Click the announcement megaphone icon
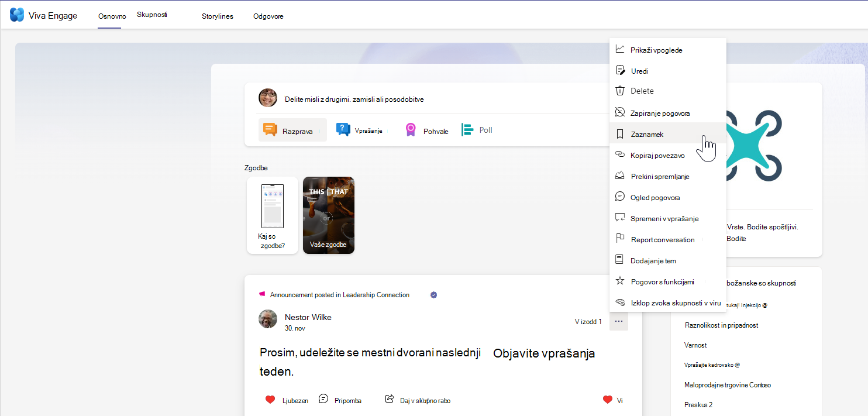The image size is (868, 416). click(262, 294)
